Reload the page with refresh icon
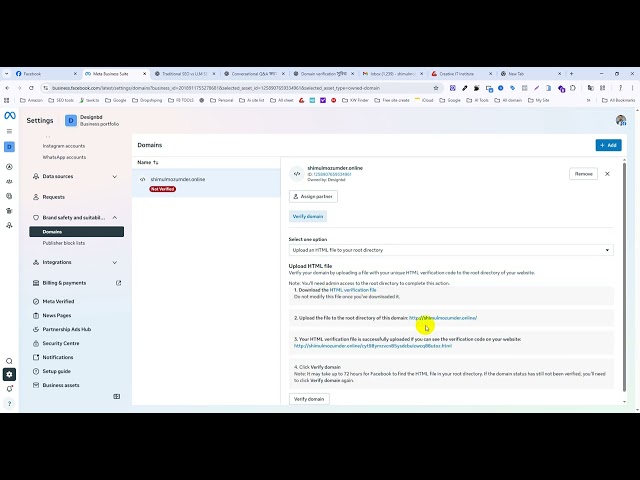Viewport: 640px width, 480px height. [31, 88]
